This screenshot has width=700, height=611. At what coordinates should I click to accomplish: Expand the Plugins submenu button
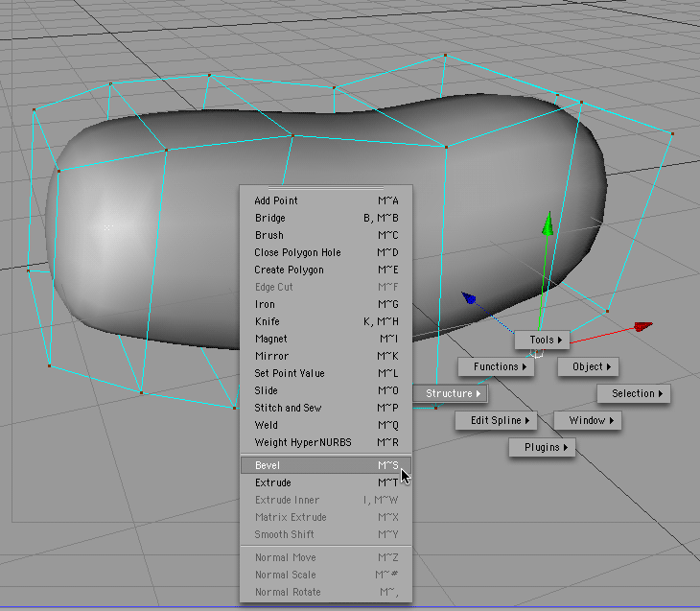tap(547, 447)
